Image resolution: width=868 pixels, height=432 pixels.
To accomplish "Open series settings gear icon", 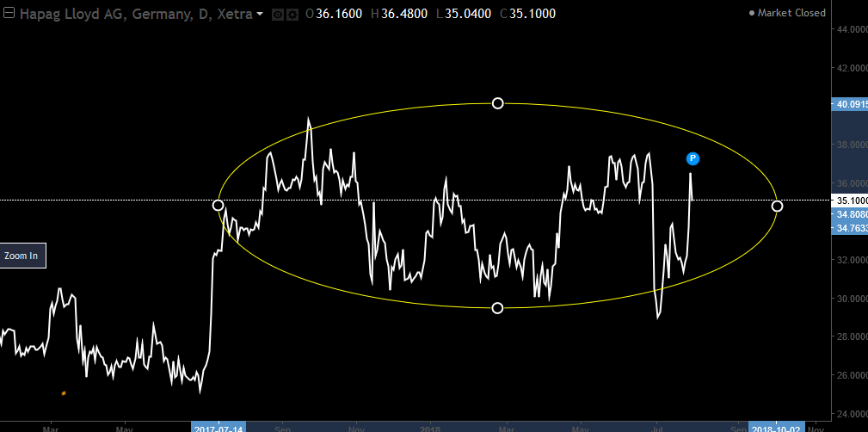I will [x=292, y=15].
